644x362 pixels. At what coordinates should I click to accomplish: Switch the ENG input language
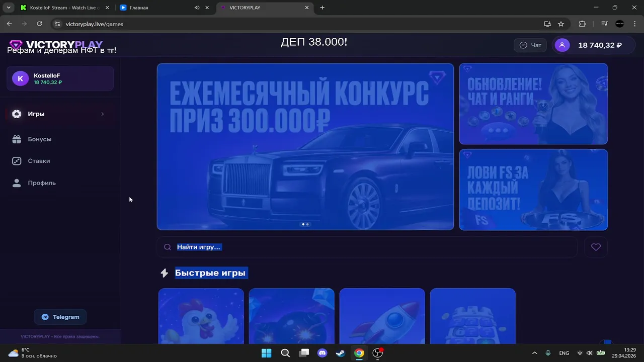coord(564,353)
